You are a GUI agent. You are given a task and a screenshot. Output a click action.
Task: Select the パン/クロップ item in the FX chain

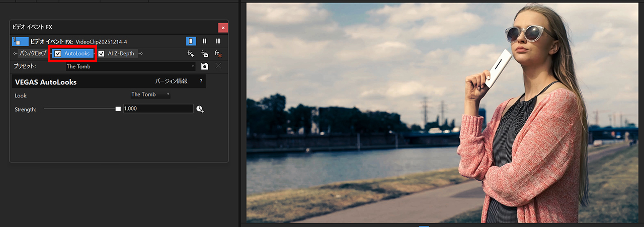(x=33, y=53)
